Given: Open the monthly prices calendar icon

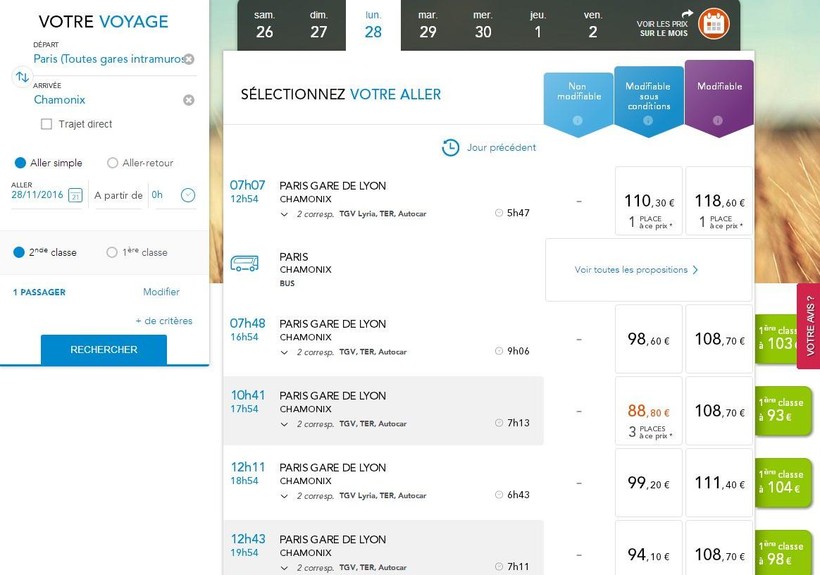Looking at the screenshot, I should click(713, 23).
